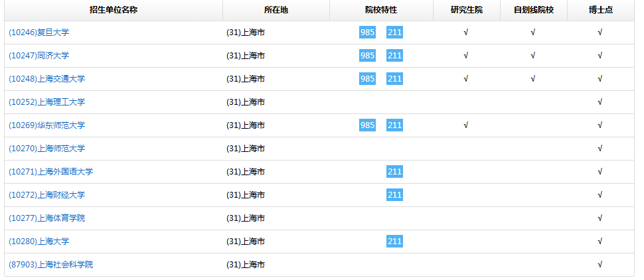The image size is (644, 280).
Task: Click 华东师范大学 博士点 checkmark
Action: [600, 125]
